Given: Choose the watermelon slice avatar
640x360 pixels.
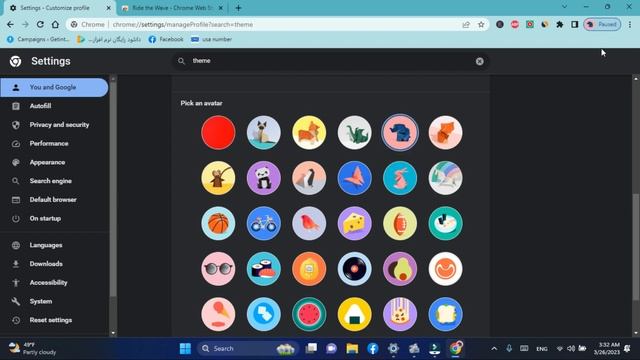Looking at the screenshot, I should 309,314.
